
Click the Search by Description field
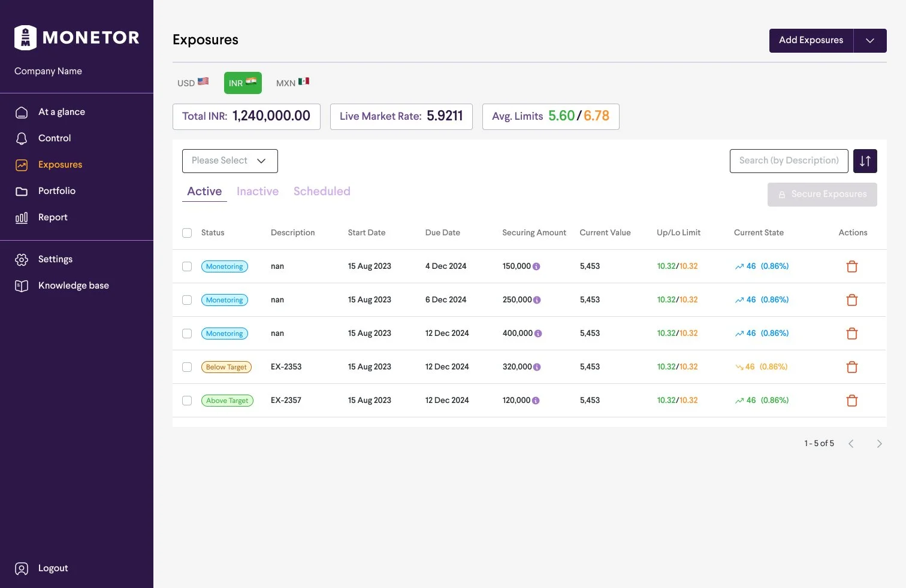(x=789, y=161)
